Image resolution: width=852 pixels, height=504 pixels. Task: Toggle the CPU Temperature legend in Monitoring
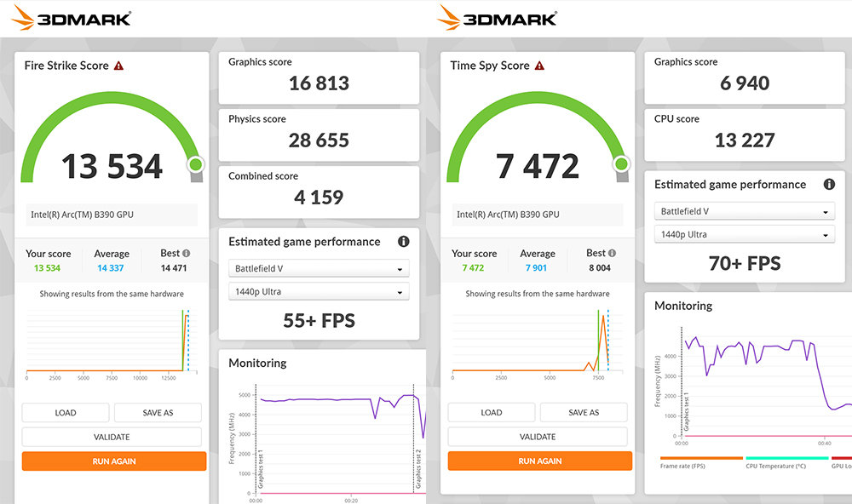click(x=774, y=465)
